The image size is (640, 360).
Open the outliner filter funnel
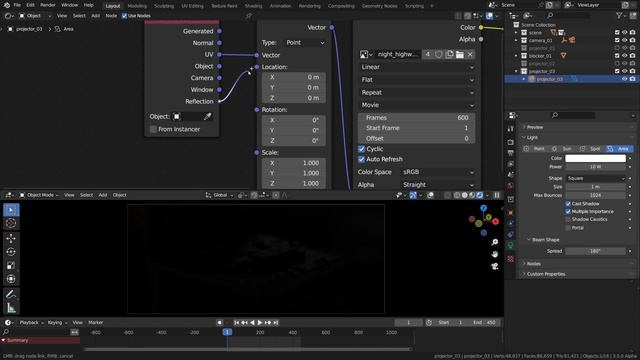[619, 16]
